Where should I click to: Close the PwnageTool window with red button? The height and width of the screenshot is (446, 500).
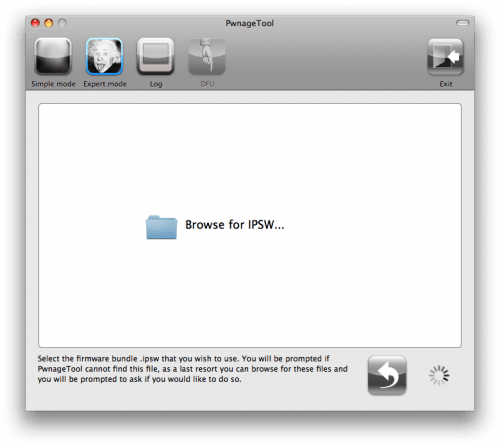[35, 23]
